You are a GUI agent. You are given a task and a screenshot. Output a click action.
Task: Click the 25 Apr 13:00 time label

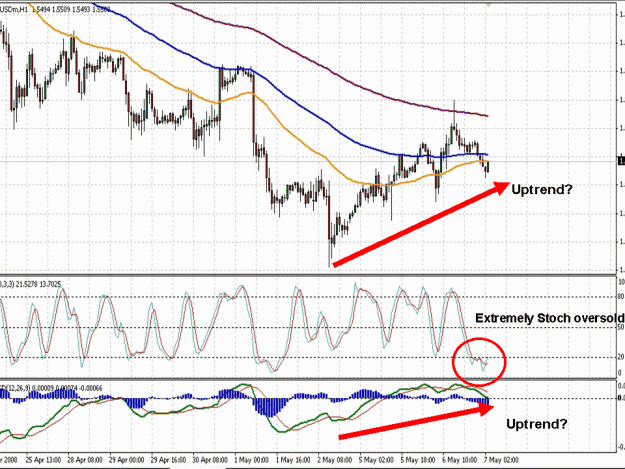click(x=43, y=460)
